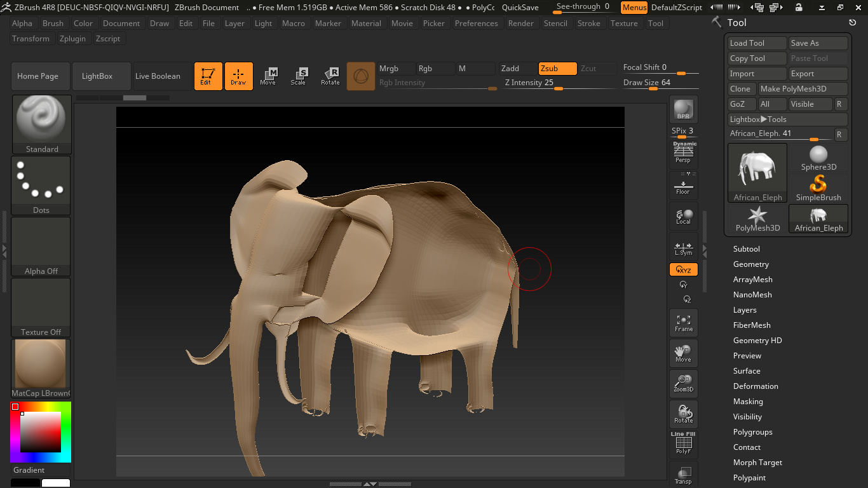Select the Rotate transform tool in top shelf

[x=330, y=76]
